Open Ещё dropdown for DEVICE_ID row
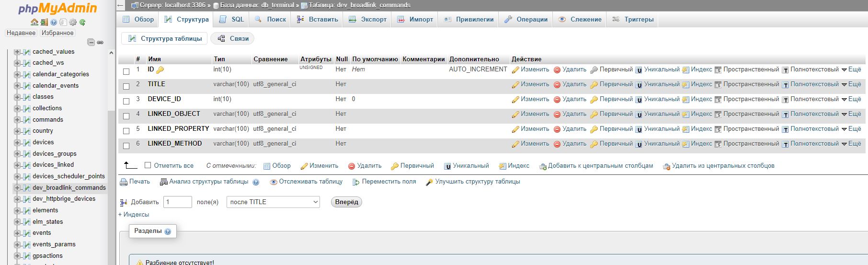Screen dimensions: 868x265 [851, 99]
